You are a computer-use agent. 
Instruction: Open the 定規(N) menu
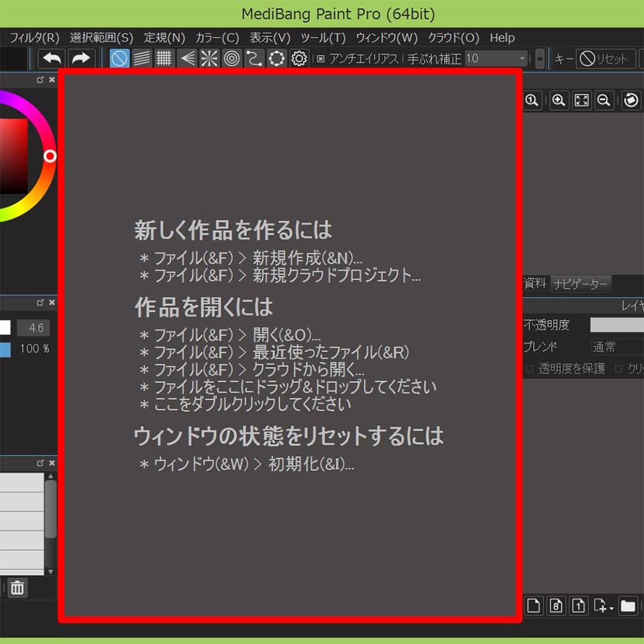coord(165,38)
